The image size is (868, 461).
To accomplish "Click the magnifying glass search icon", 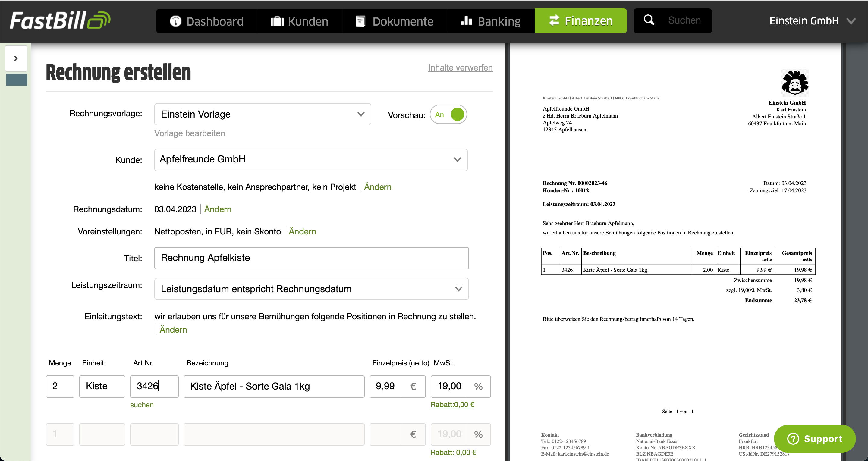I will tap(649, 20).
